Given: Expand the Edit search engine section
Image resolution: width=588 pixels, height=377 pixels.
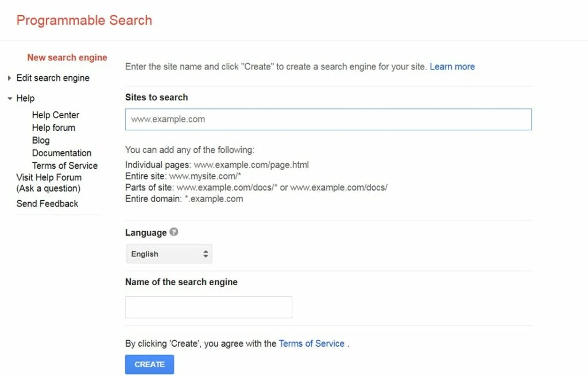Looking at the screenshot, I should (9, 78).
